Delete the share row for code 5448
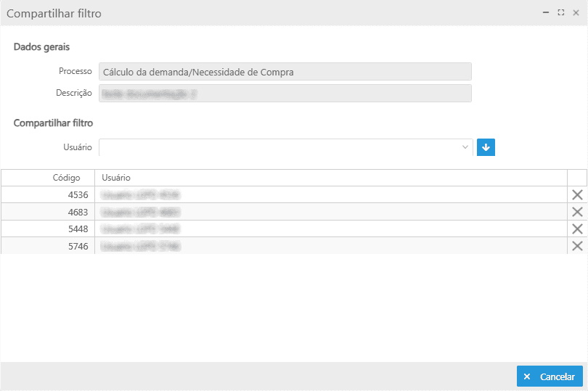The image size is (588, 391). click(577, 229)
